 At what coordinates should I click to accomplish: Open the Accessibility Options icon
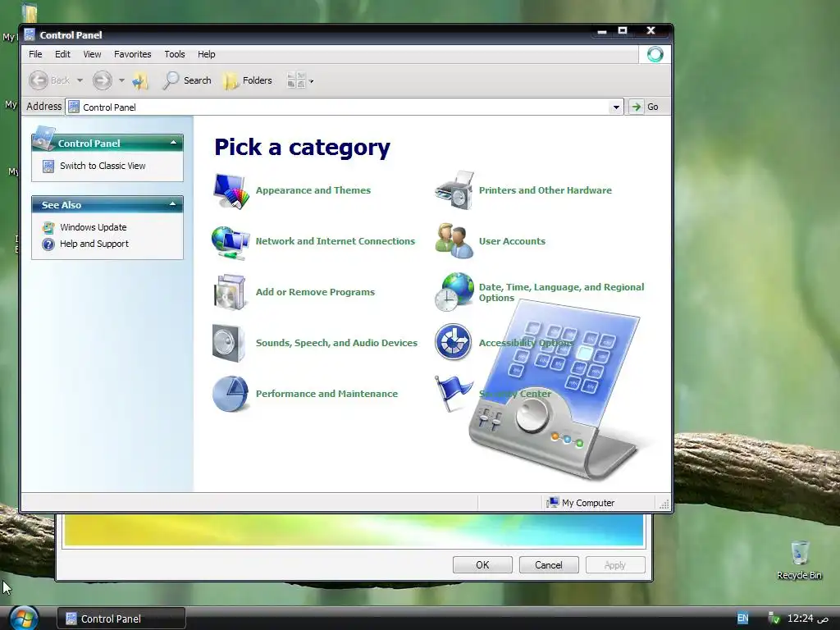tap(453, 342)
